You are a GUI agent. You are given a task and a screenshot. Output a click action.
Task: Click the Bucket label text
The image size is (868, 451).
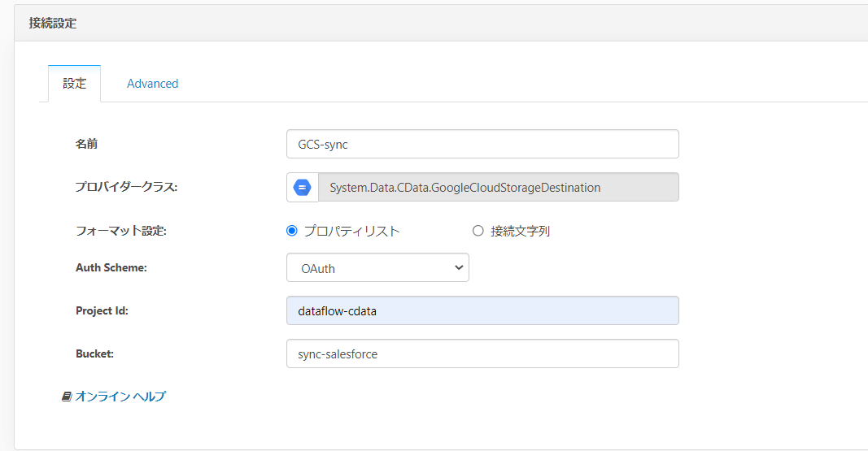click(94, 353)
